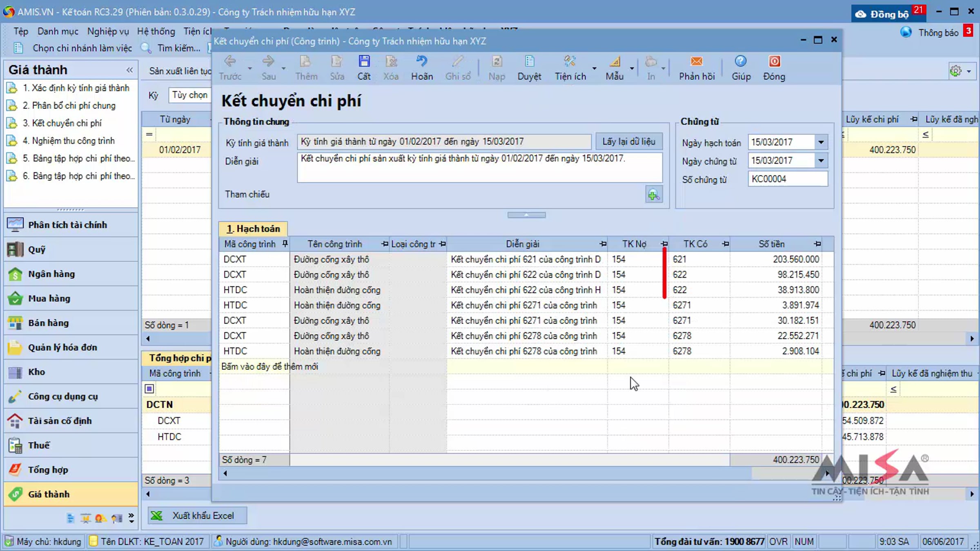
Task: Click the Xuất khẩu Excel button
Action: pos(197,515)
